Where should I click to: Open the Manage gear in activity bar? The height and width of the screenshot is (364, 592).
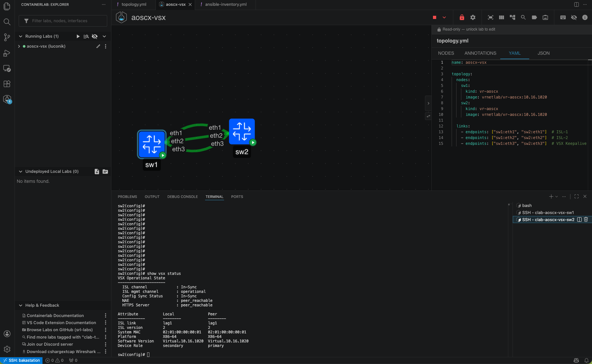click(7, 349)
